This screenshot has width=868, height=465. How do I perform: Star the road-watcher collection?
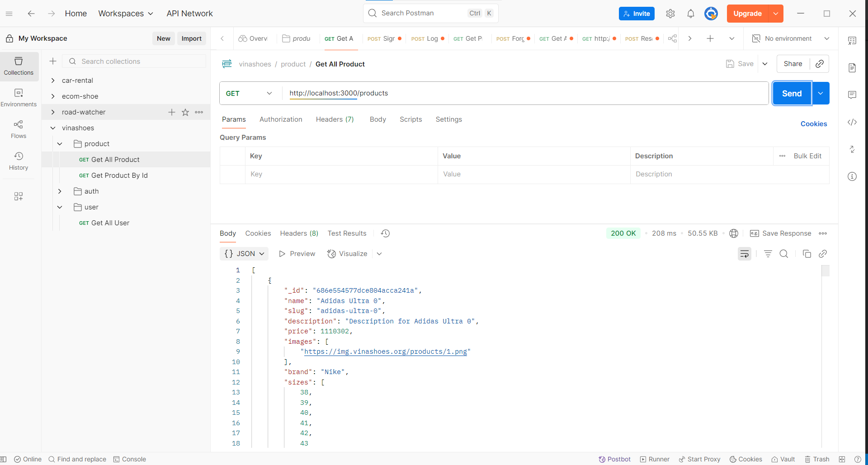[185, 112]
